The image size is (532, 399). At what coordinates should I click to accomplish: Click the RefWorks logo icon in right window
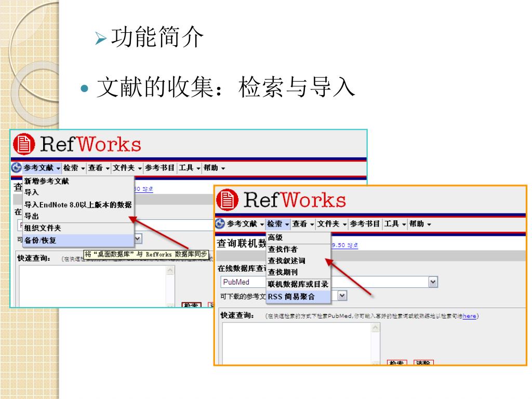tap(228, 200)
